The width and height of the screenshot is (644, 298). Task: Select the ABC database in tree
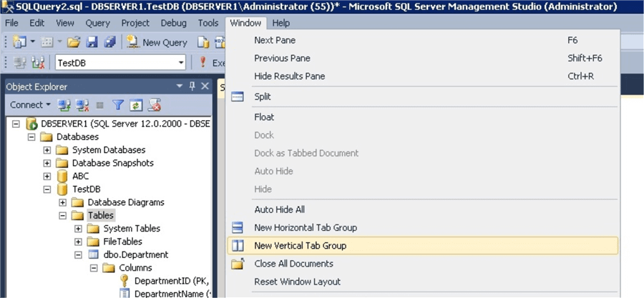coord(80,177)
